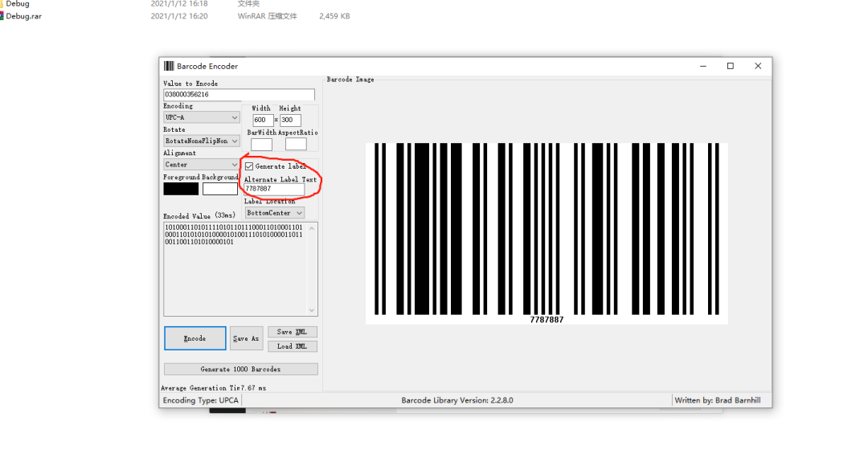Click the Barcode Encoder title bar icon
The image size is (868, 450).
pos(169,66)
